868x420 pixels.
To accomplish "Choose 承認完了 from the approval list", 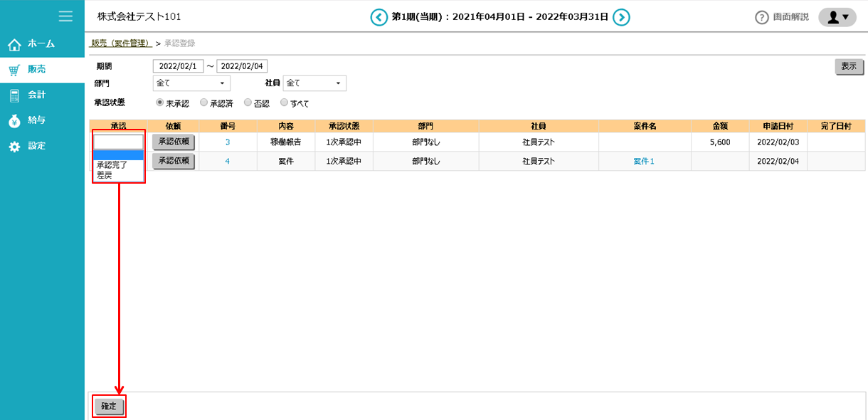I will point(112,165).
